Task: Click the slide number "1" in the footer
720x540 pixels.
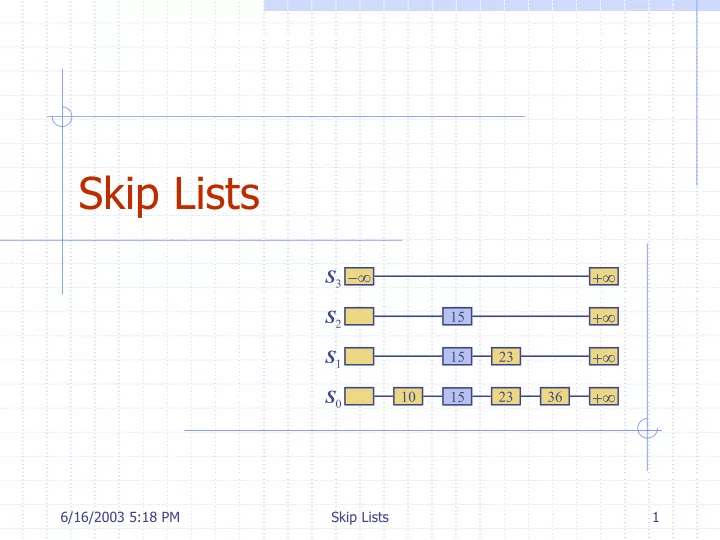Action: (x=656, y=517)
